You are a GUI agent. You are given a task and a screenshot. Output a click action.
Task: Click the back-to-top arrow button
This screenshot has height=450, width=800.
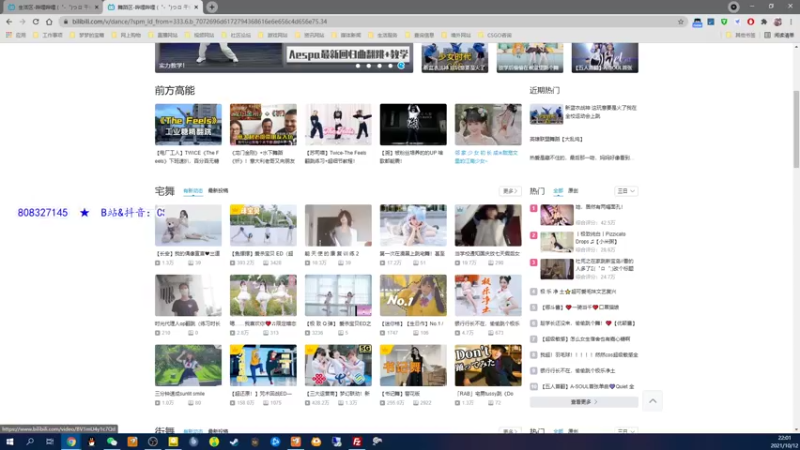pyautogui.click(x=653, y=401)
